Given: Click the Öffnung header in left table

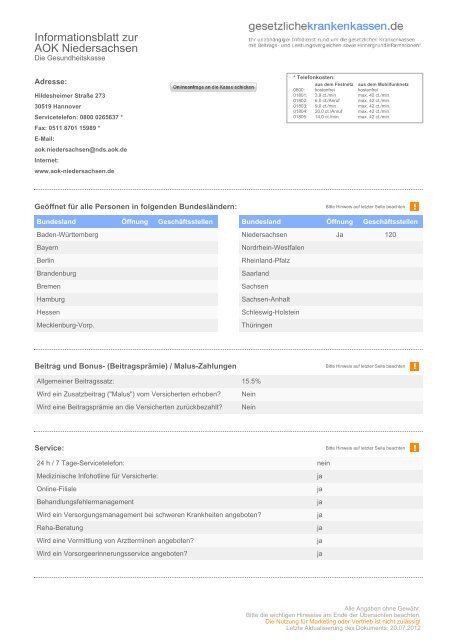Looking at the screenshot, I should click(x=135, y=222).
